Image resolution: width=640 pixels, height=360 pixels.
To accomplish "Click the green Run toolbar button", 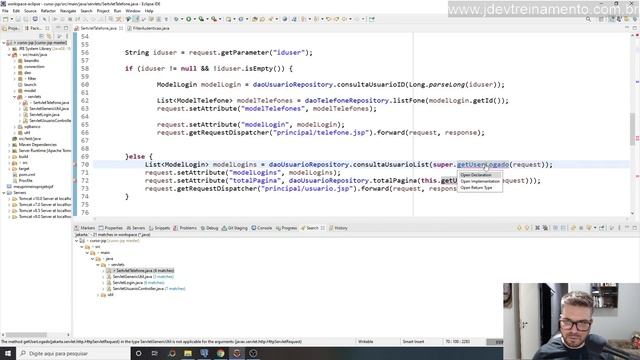I will 189,19.
